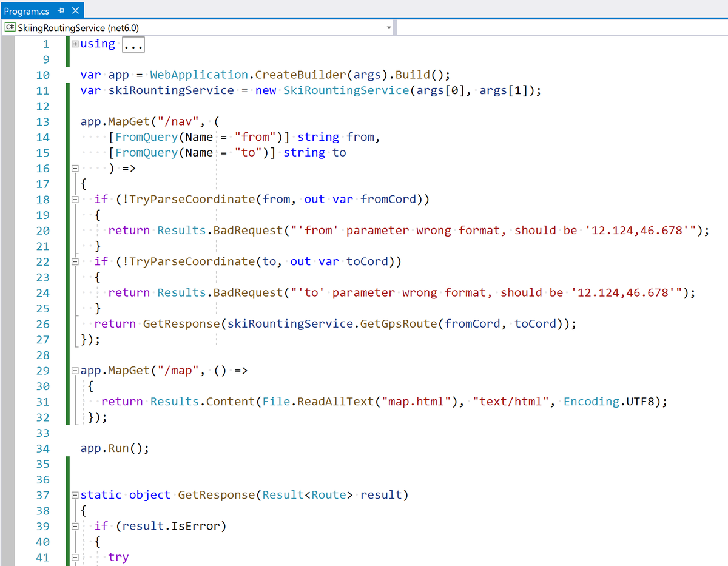Click 'ReadAllText' method call
Image resolution: width=728 pixels, height=566 pixels.
[x=335, y=402]
